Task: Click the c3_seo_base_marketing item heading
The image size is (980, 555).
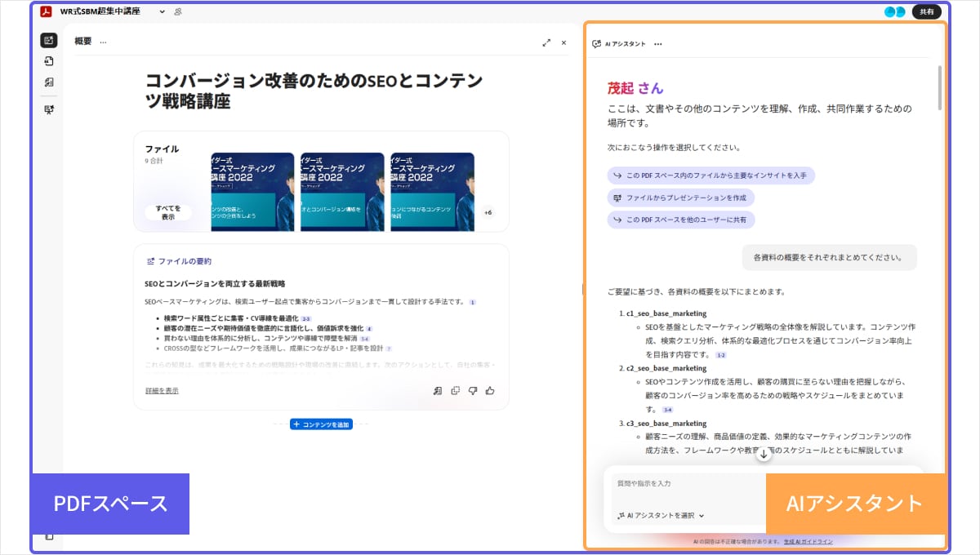Action: coord(666,424)
